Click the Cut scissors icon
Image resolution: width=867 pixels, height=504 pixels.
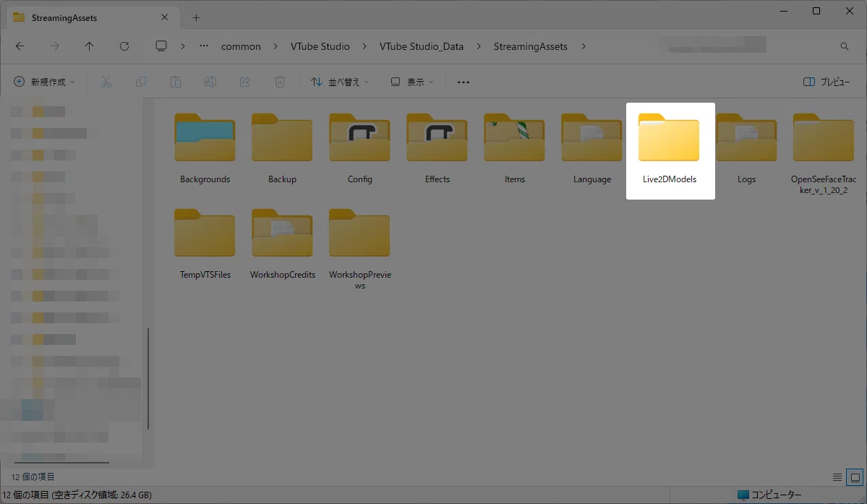106,82
